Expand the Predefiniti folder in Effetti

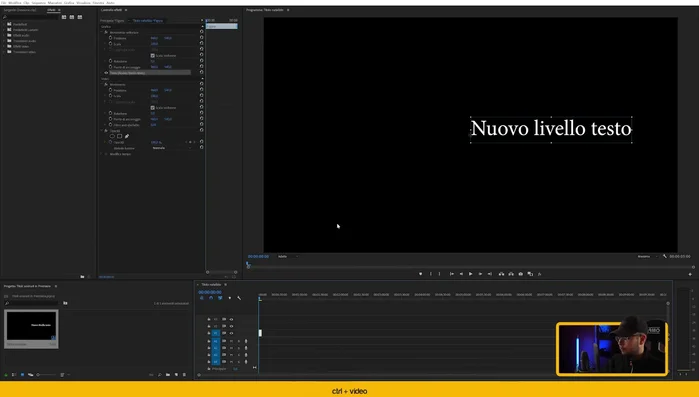(4, 24)
